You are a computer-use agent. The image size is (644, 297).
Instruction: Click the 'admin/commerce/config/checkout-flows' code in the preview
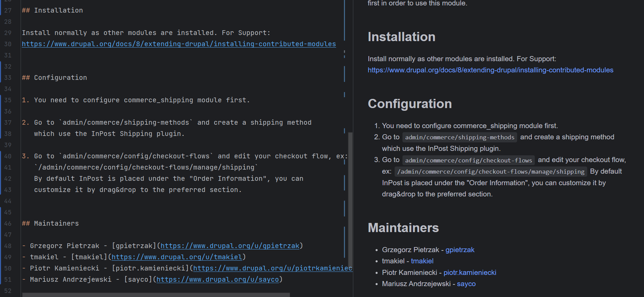(468, 160)
